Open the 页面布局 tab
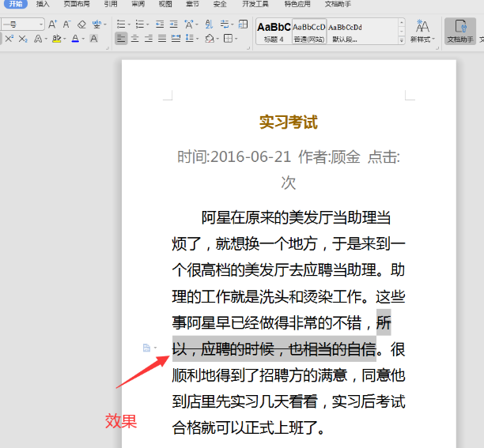484x448 pixels. (77, 4)
